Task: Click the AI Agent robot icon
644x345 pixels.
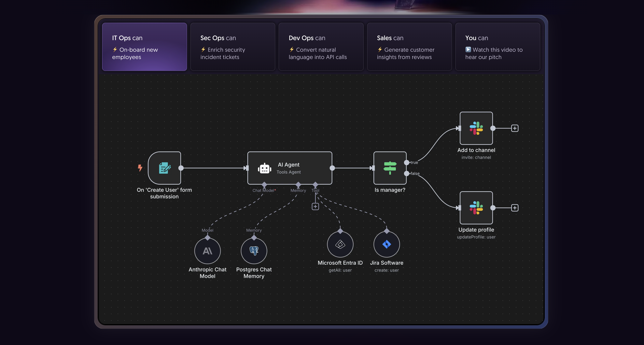Action: tap(265, 168)
